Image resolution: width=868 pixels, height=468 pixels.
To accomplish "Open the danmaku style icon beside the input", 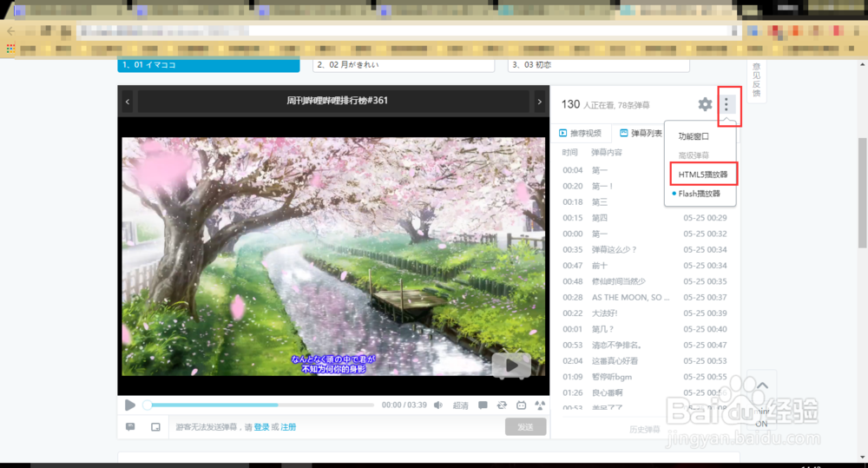I will pyautogui.click(x=130, y=427).
